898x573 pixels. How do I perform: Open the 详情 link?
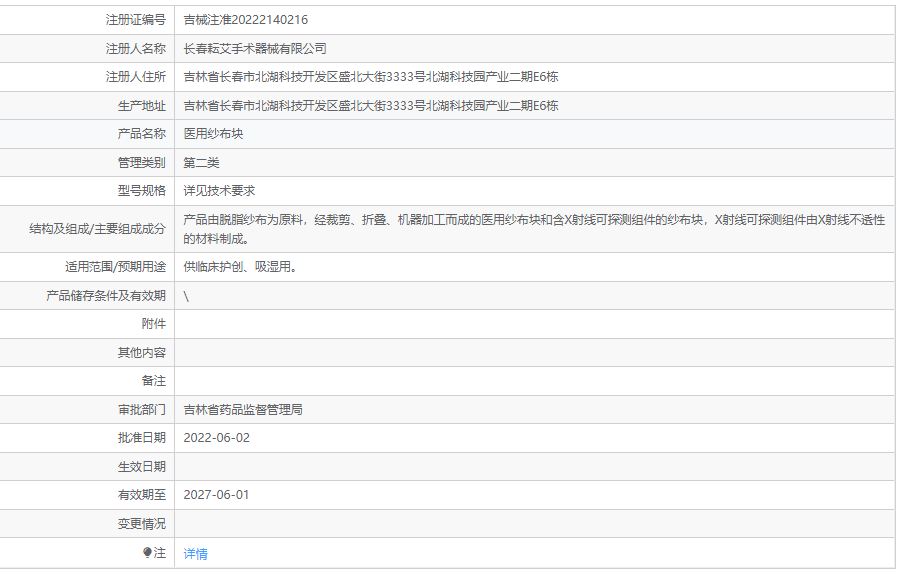click(x=196, y=554)
